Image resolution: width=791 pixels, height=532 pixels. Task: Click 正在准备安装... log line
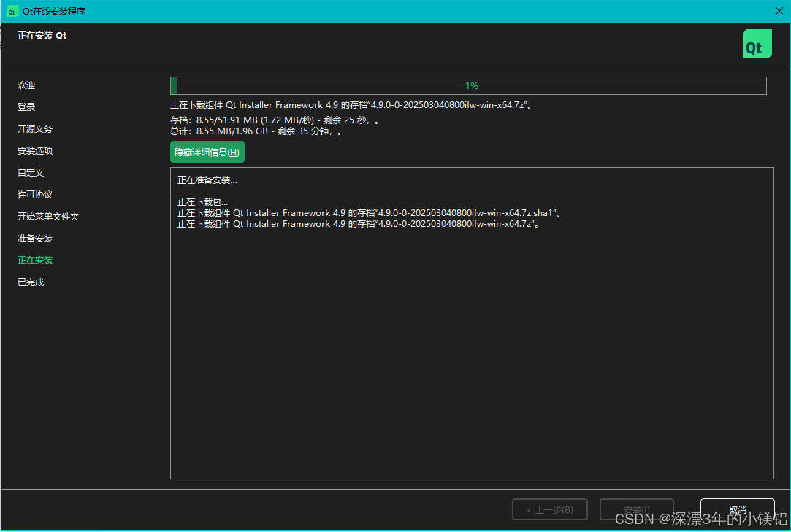pyautogui.click(x=207, y=180)
